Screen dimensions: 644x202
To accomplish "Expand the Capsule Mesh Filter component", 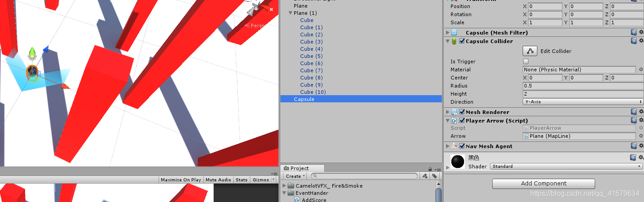I will pos(447,32).
